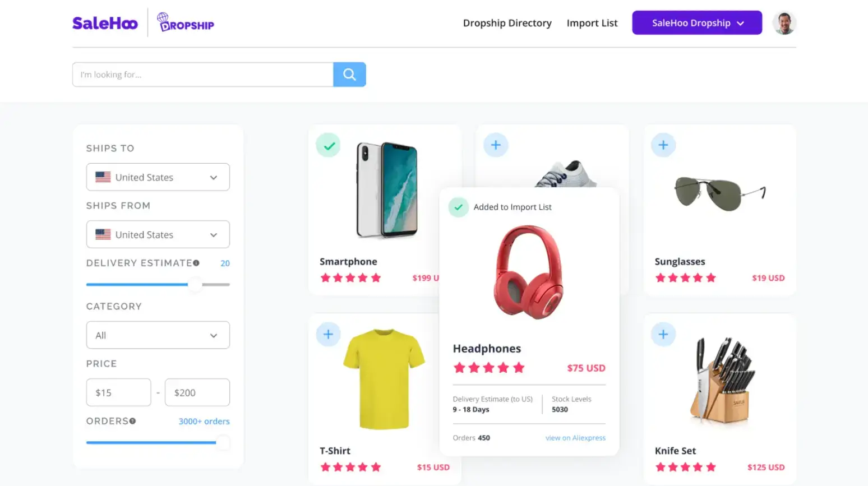
Task: Open the Dropship Directory menu item
Action: (507, 23)
